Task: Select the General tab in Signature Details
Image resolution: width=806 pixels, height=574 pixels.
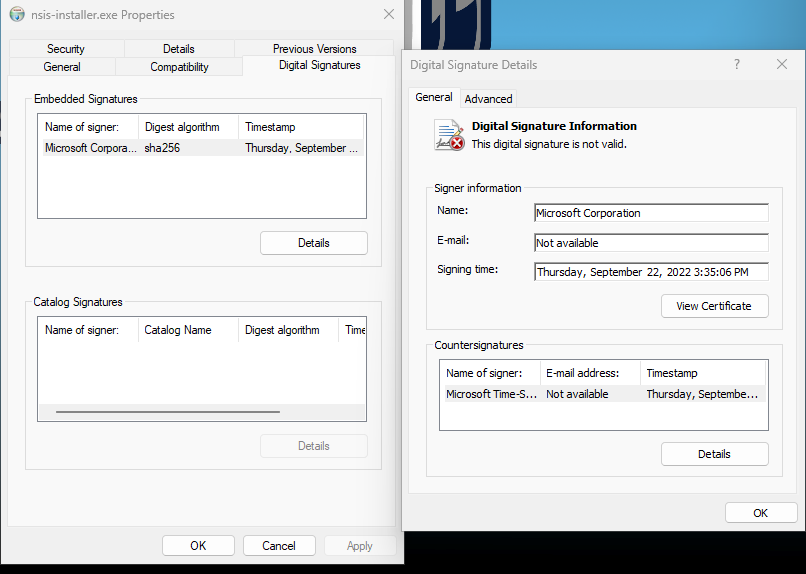Action: [x=434, y=97]
